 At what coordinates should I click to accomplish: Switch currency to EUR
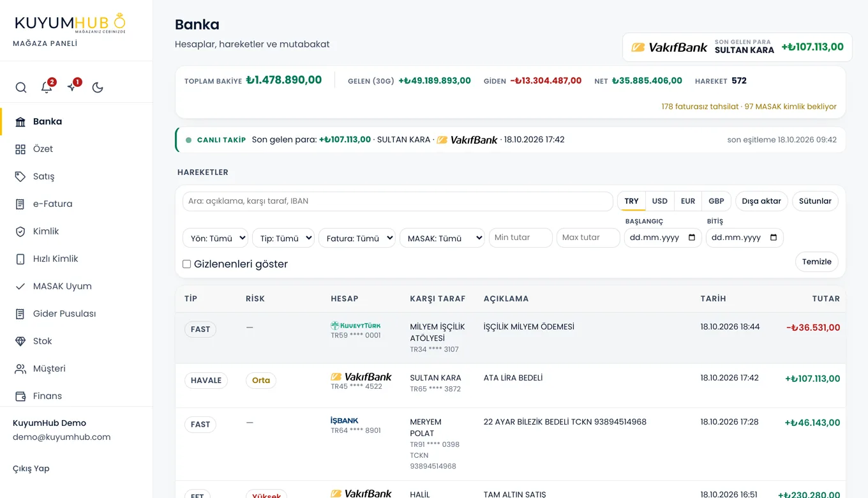[x=687, y=201]
